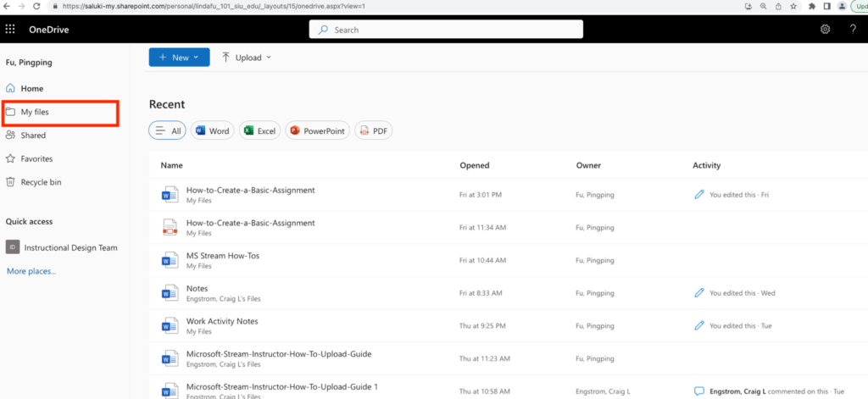
Task: Open the Notes file name
Action: [197, 288]
